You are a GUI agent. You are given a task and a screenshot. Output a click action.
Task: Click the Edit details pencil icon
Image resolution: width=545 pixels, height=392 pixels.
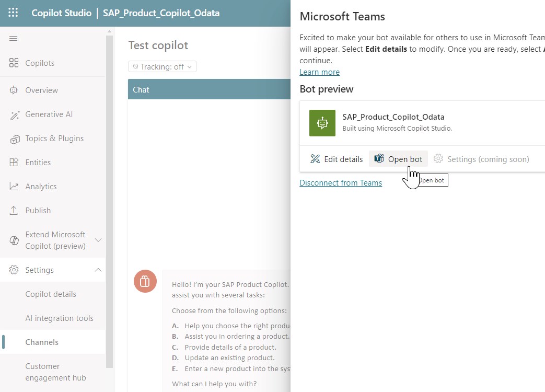315,159
